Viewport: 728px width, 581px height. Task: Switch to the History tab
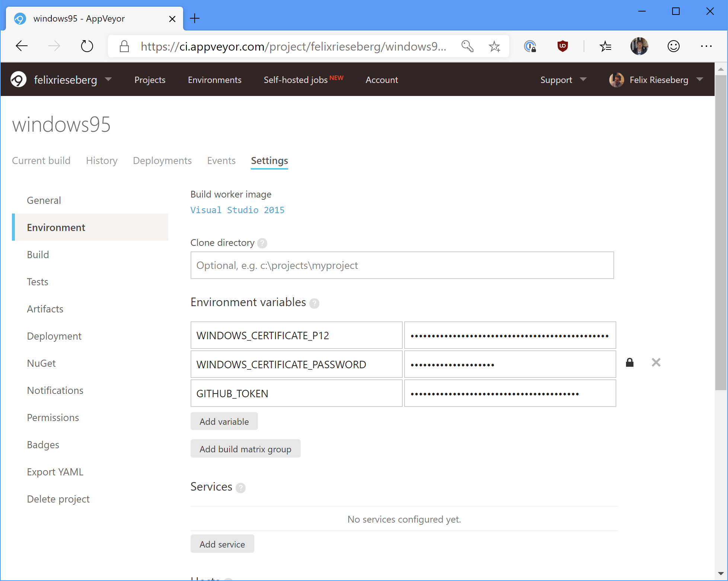point(101,161)
